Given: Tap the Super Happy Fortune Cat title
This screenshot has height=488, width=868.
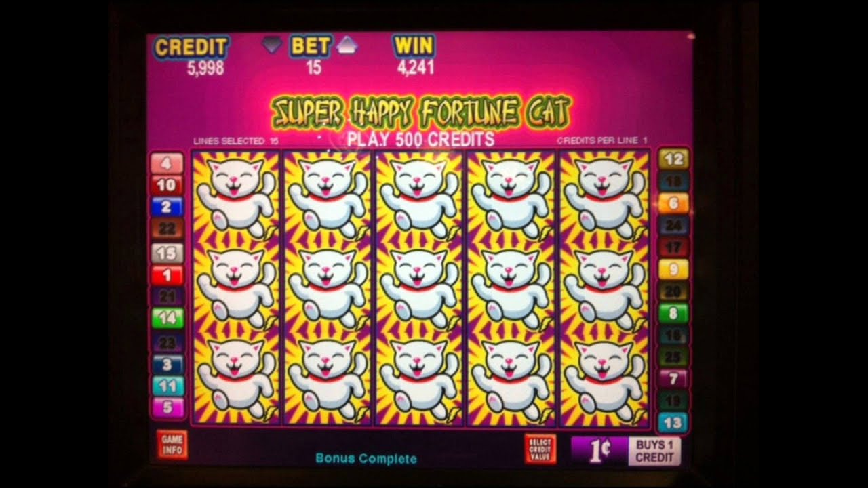Looking at the screenshot, I should (x=420, y=112).
